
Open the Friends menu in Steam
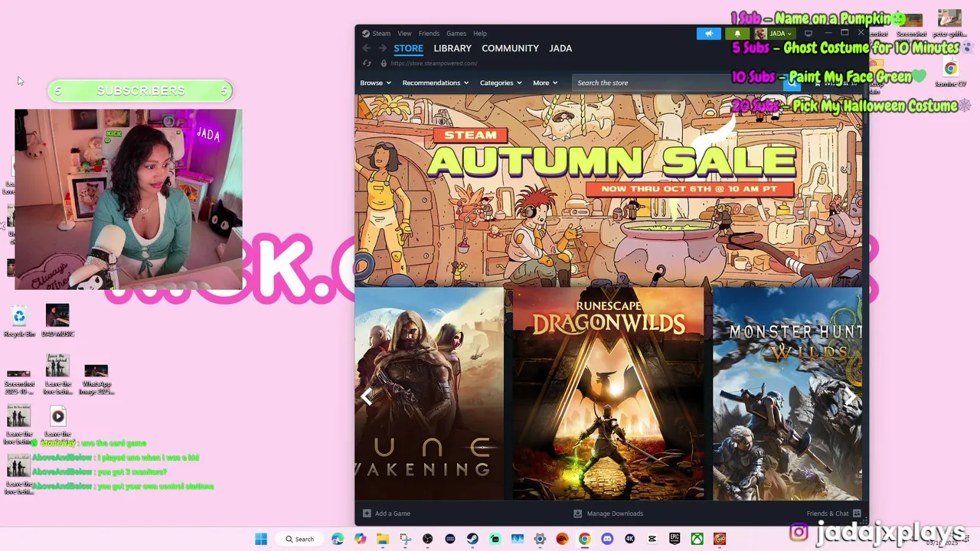click(x=429, y=34)
